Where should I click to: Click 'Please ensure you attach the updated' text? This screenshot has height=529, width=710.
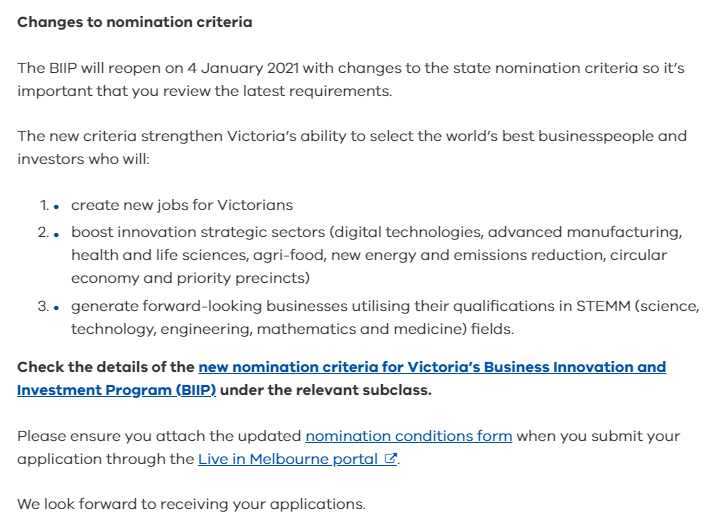(158, 436)
